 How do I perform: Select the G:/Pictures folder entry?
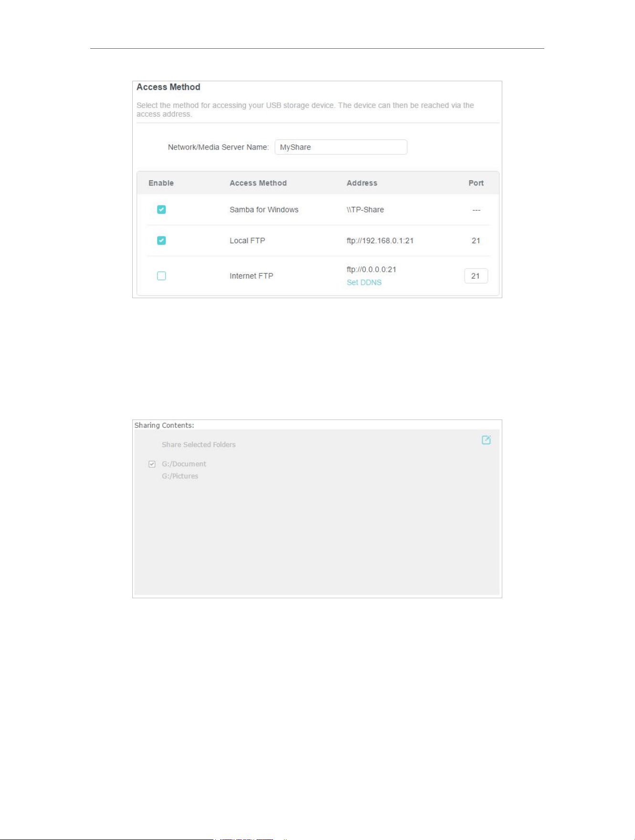[x=180, y=476]
